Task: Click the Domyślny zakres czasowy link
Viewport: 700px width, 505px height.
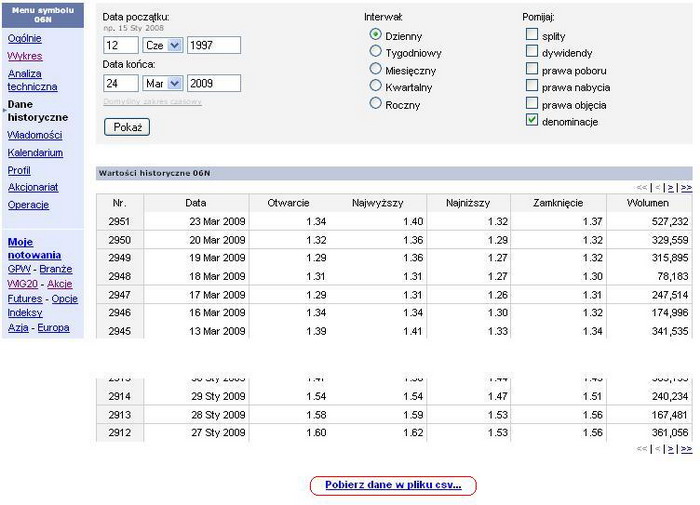Action: pyautogui.click(x=152, y=102)
